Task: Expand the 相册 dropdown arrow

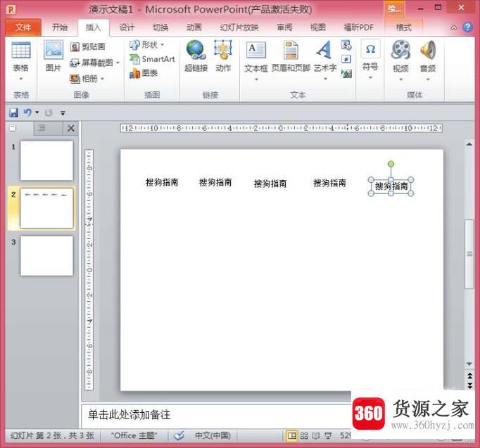Action: click(x=102, y=79)
